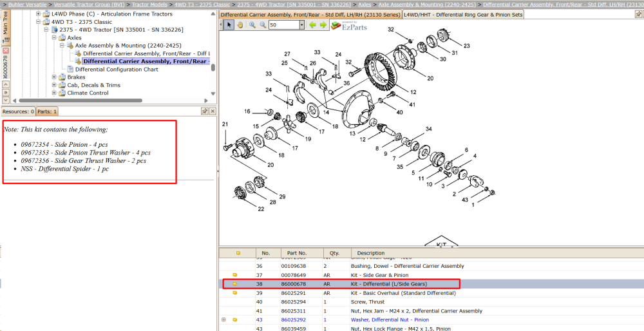This screenshot has width=644, height=331.
Task: Open note icon on row 39 Basic Overhaul
Action: (x=235, y=293)
